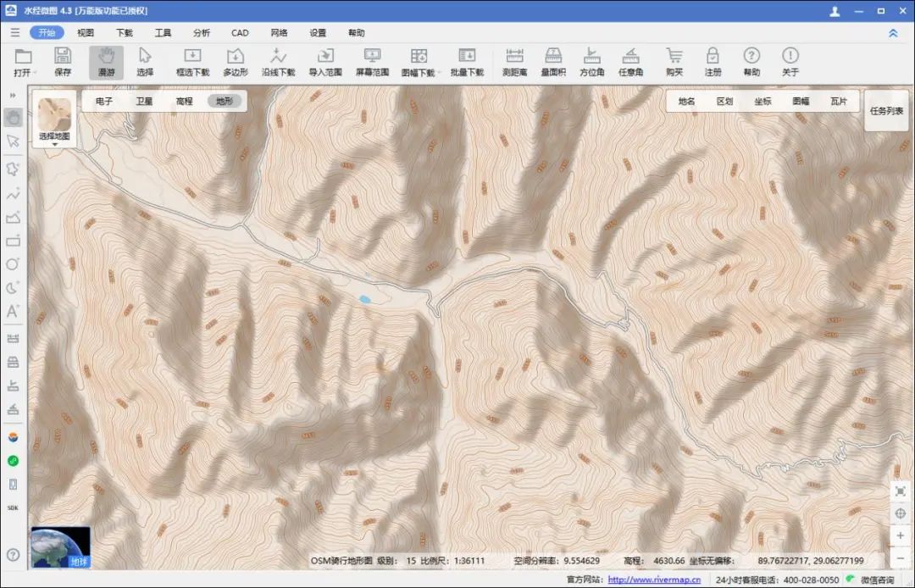Click the locate crosshair button on map
This screenshot has height=588, width=915.
tap(901, 513)
